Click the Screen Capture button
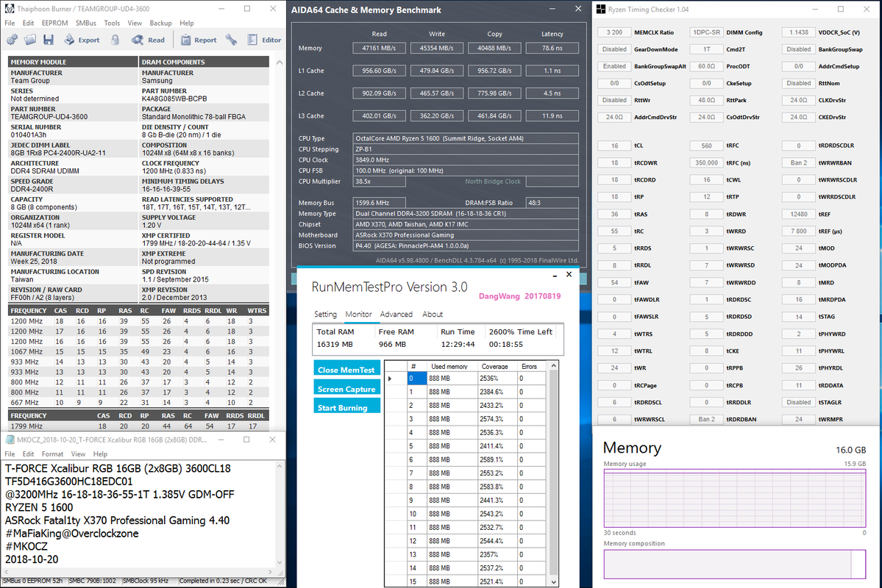This screenshot has width=882, height=588. (346, 389)
